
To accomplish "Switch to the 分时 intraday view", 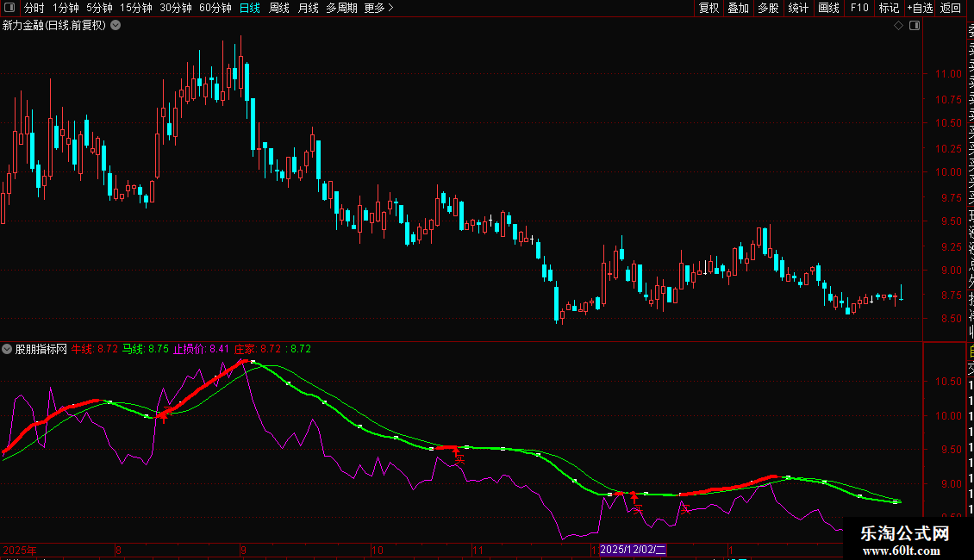I will click(x=34, y=8).
